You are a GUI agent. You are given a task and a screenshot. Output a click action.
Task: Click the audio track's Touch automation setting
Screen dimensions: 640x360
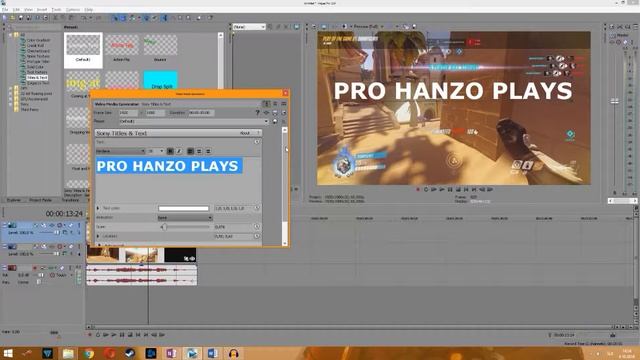coord(61,276)
